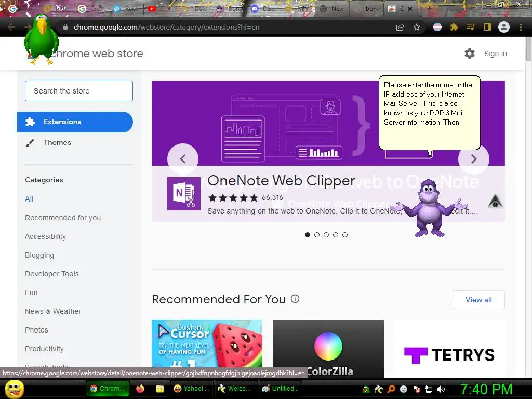Share this page via share icon
This screenshot has height=399, width=532.
(x=400, y=27)
